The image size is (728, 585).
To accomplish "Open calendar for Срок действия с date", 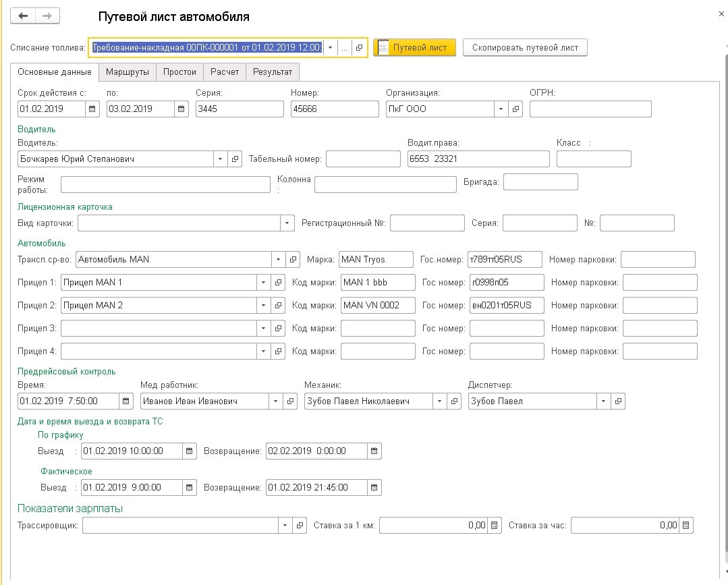I will [x=92, y=109].
